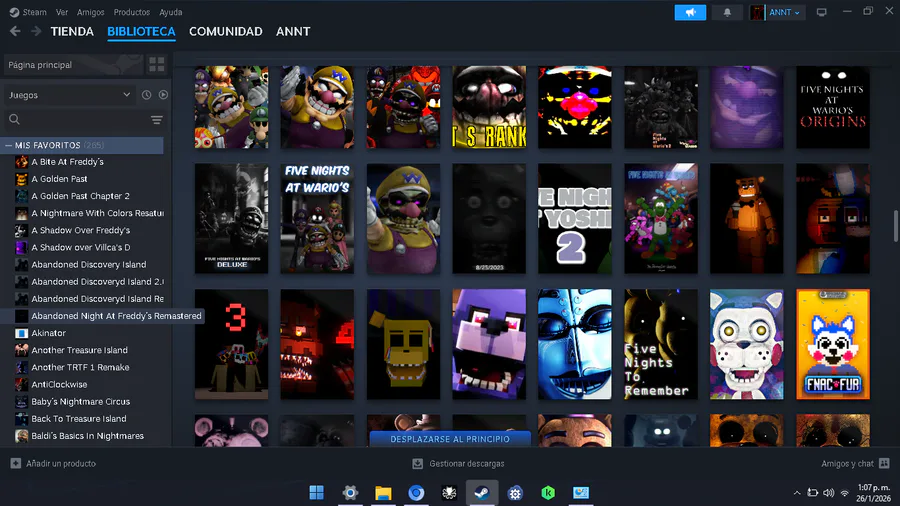Open the taskbar clock and date
Viewport: 900px width, 506px height.
tap(873, 493)
